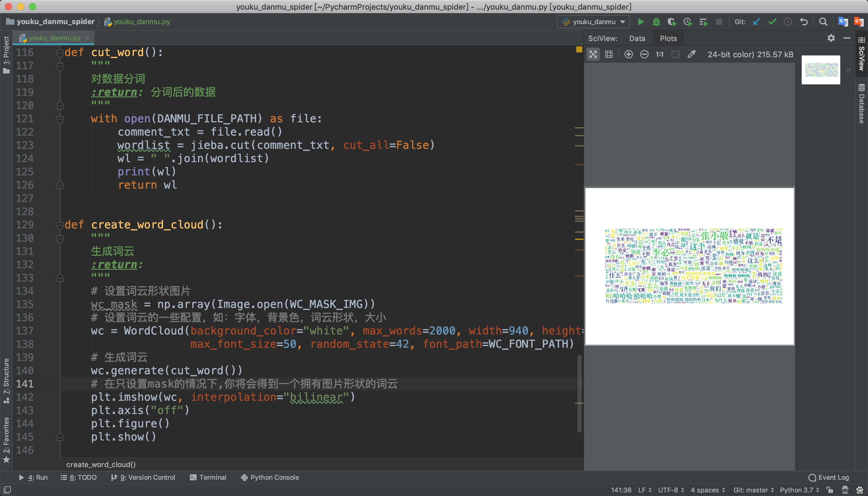Expand line 129 create_word_cloud function
The height and width of the screenshot is (496, 868).
(60, 225)
